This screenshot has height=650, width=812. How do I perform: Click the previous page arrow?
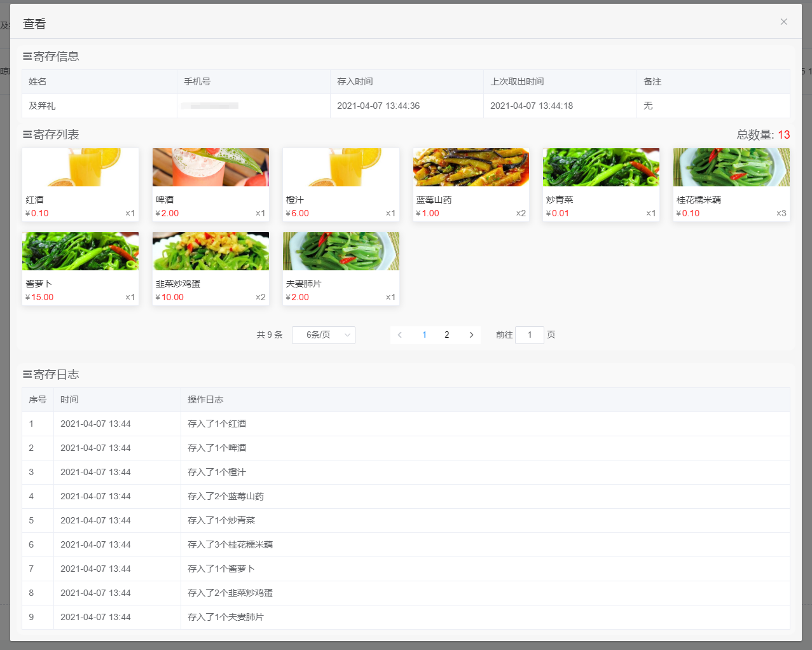tap(399, 335)
